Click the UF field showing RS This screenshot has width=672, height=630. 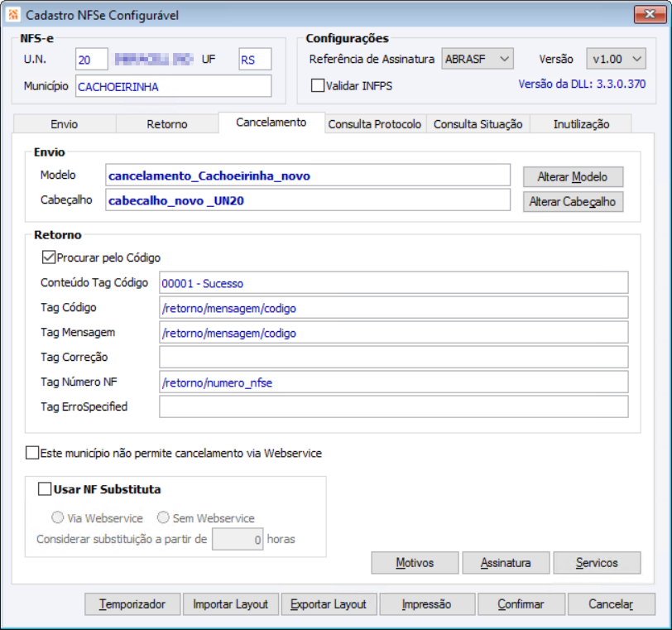point(255,59)
